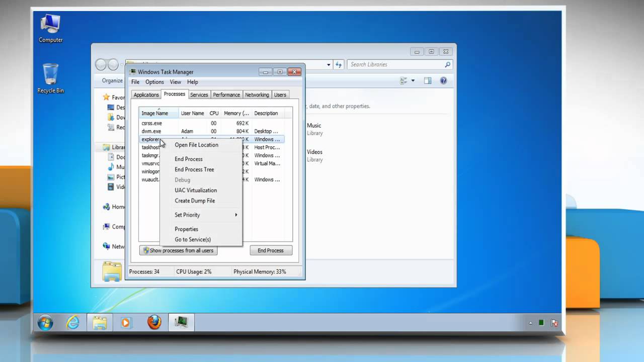The width and height of the screenshot is (644, 362).
Task: Open the Options menu in Task Manager
Action: pyautogui.click(x=154, y=82)
